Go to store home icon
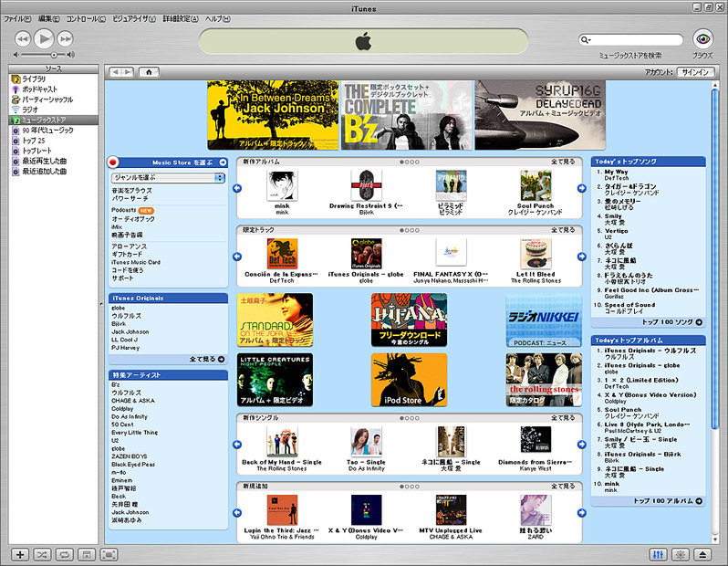Image resolution: width=728 pixels, height=566 pixels. pyautogui.click(x=149, y=72)
